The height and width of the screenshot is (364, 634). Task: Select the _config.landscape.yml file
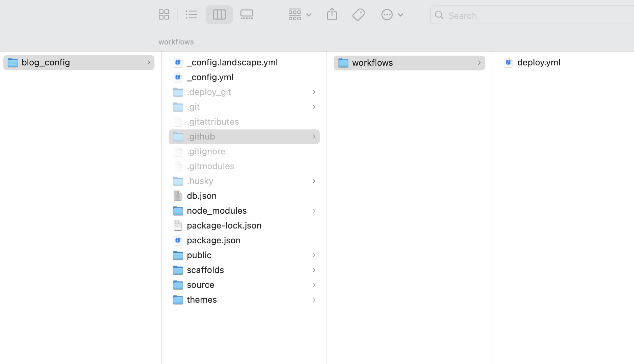[232, 62]
